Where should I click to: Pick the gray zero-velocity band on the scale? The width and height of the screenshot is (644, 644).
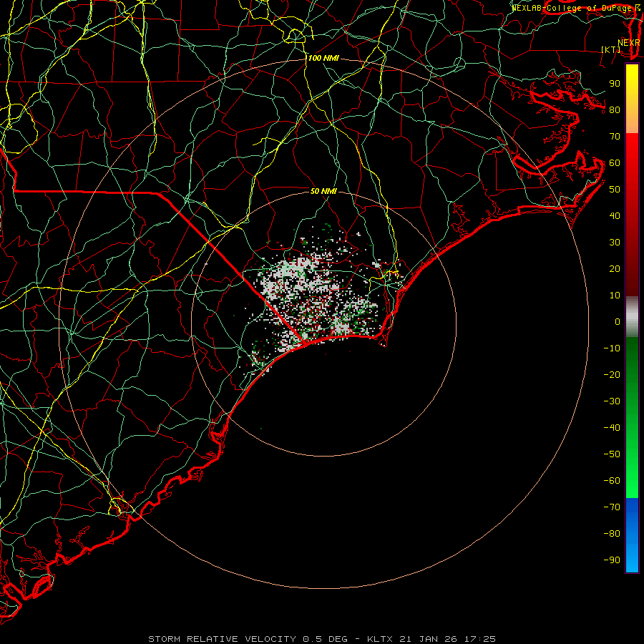tap(632, 316)
